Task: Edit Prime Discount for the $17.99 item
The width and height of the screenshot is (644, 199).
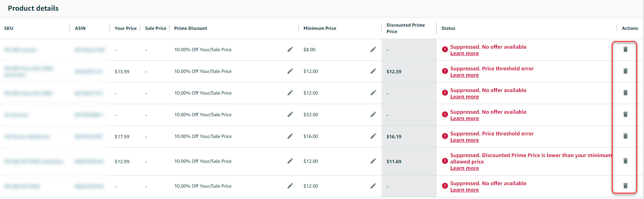Action: coord(290,136)
